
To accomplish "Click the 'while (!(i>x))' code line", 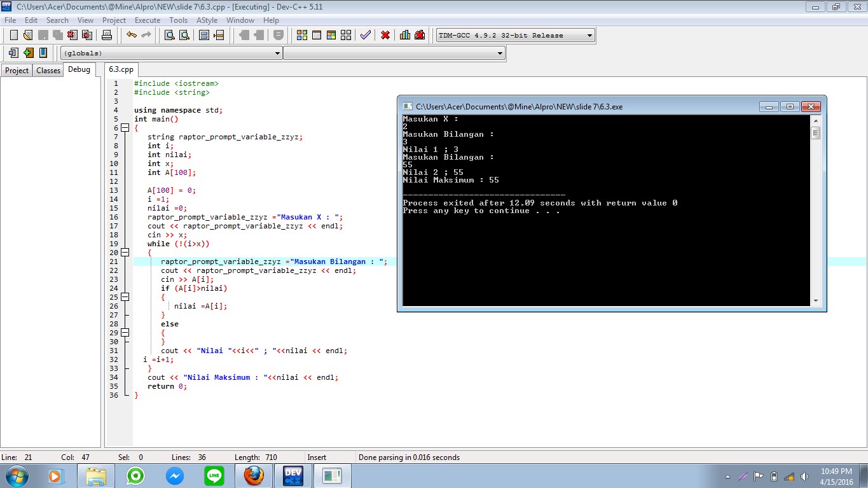I will 179,244.
